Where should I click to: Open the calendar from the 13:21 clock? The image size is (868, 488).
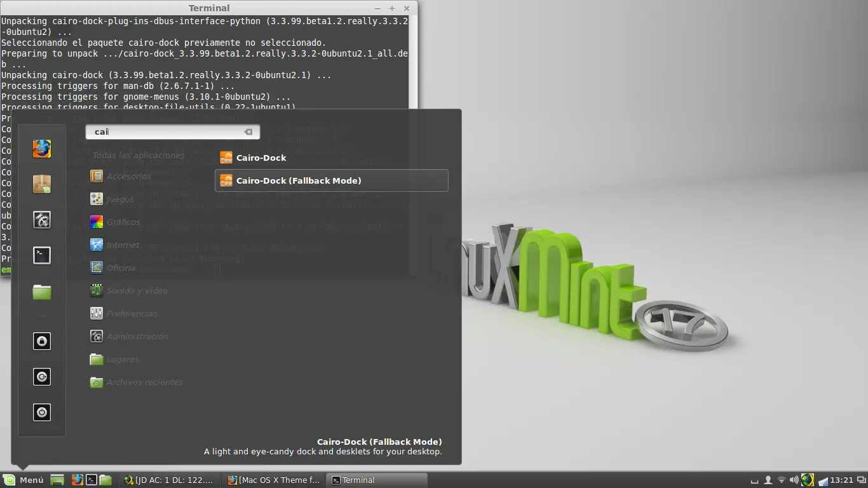coord(842,480)
